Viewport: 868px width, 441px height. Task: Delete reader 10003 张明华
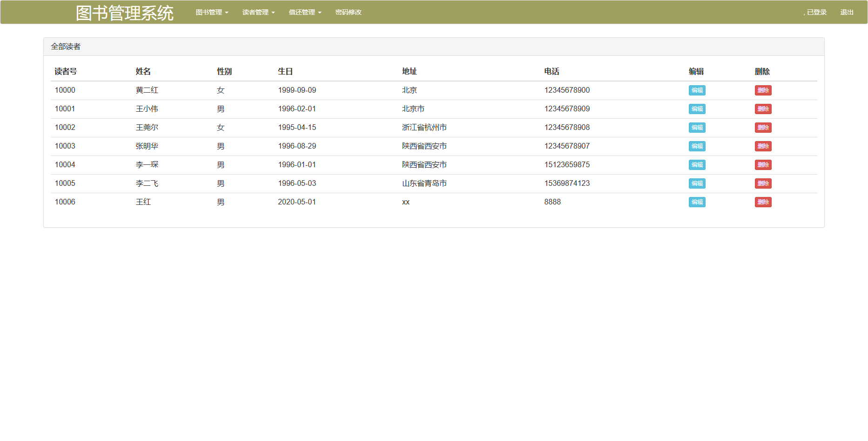(763, 146)
